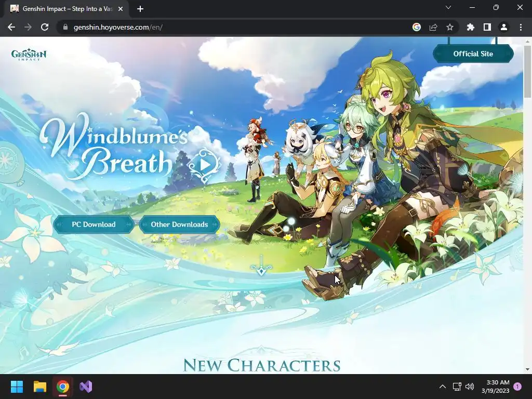Open File Explorer from taskbar

click(39, 387)
